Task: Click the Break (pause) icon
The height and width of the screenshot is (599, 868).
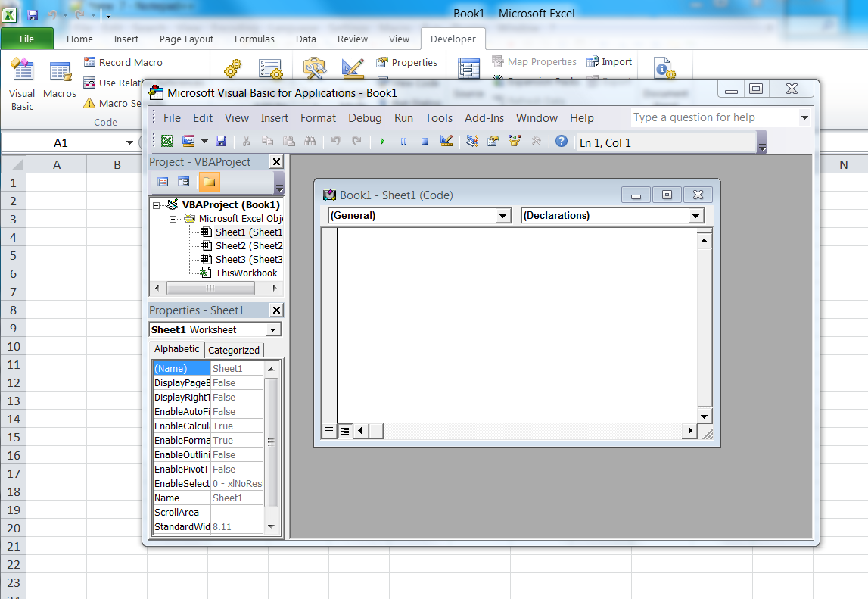Action: point(403,141)
